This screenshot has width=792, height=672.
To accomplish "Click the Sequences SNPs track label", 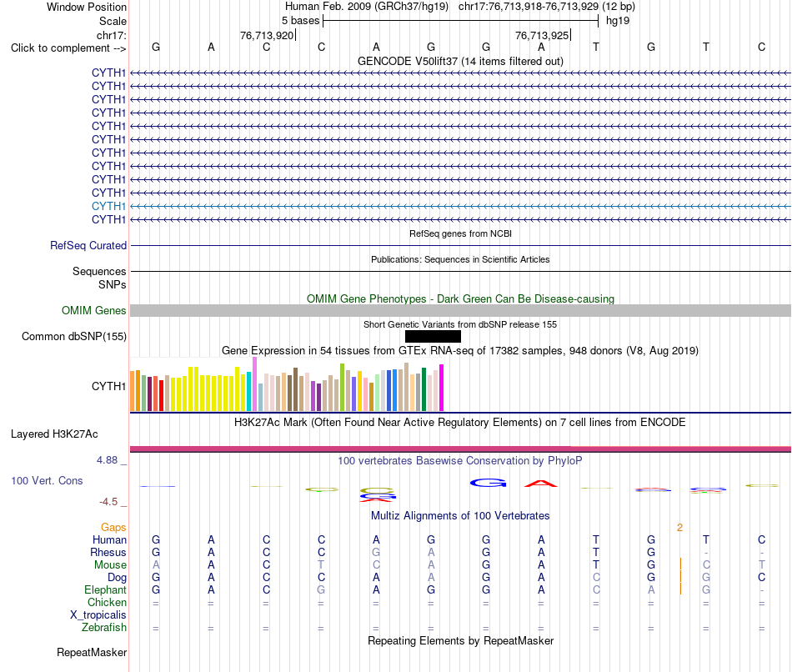I will [99, 278].
